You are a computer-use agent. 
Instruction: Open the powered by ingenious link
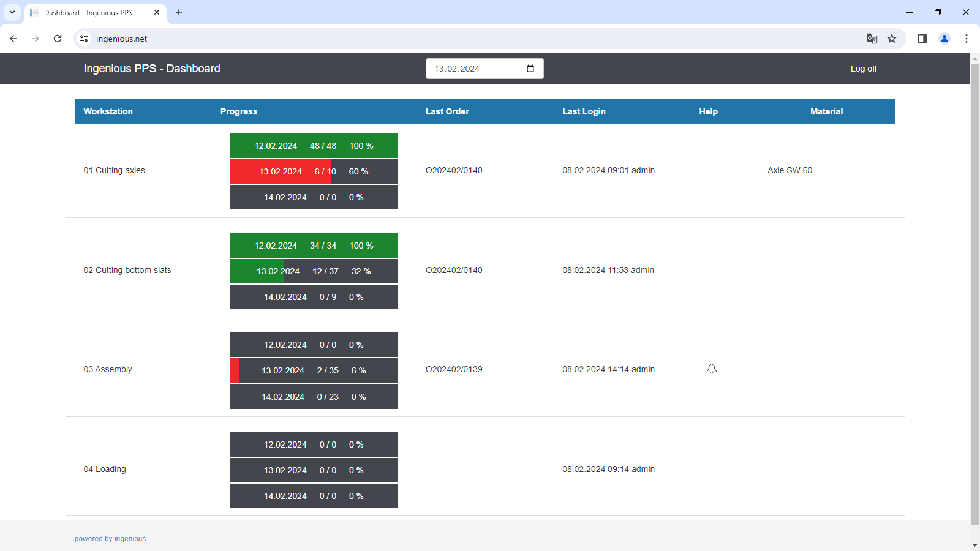point(110,538)
